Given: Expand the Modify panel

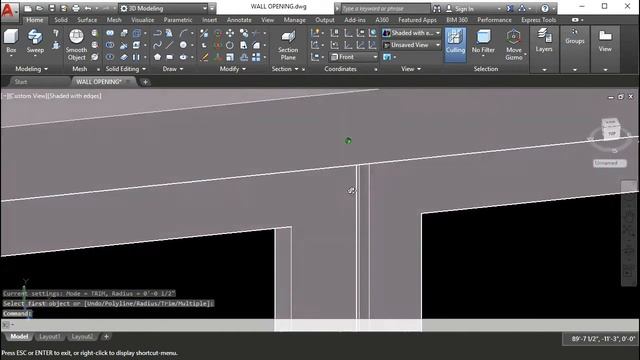Looking at the screenshot, I should (x=233, y=69).
